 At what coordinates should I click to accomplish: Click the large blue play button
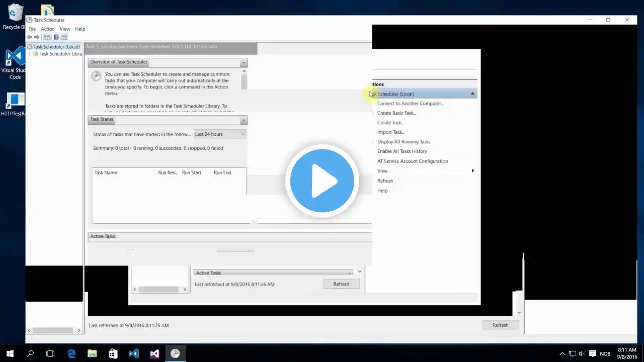pyautogui.click(x=322, y=181)
